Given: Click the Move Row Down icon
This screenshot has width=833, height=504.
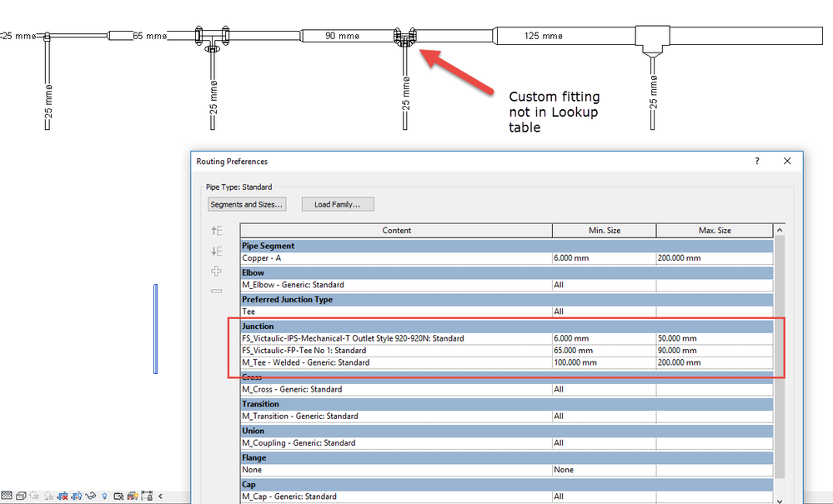Looking at the screenshot, I should [216, 251].
